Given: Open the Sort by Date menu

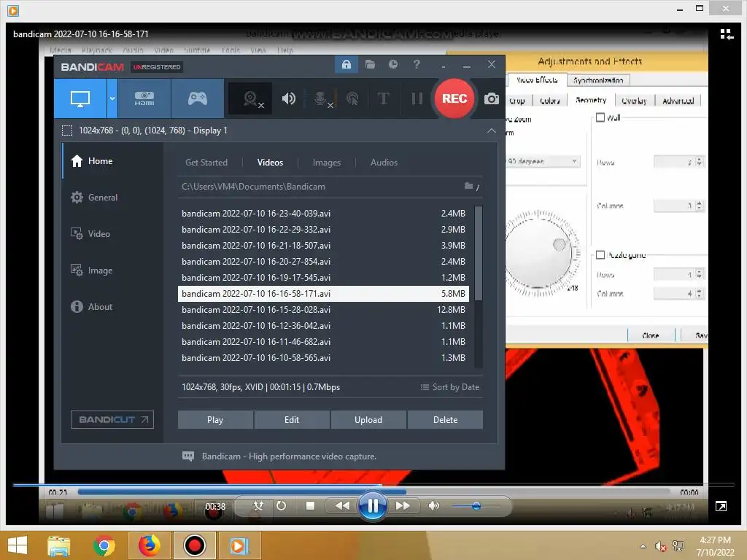Looking at the screenshot, I should tap(449, 387).
